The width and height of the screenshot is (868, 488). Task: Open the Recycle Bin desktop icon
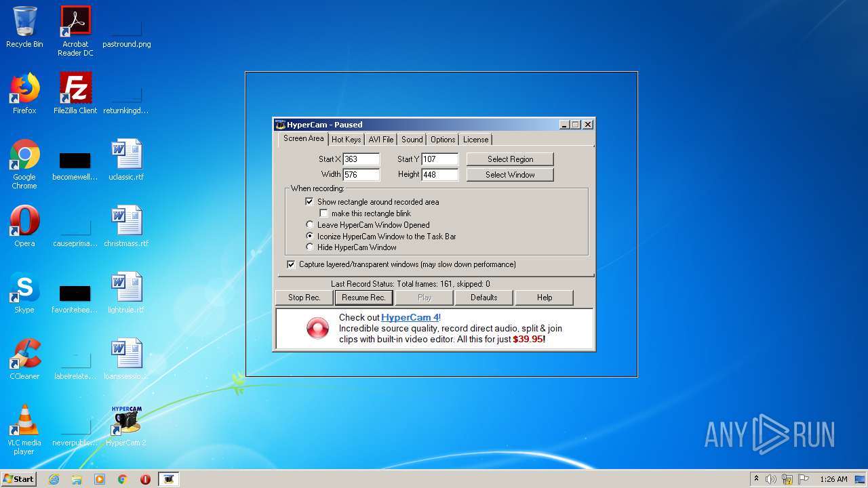pos(24,28)
